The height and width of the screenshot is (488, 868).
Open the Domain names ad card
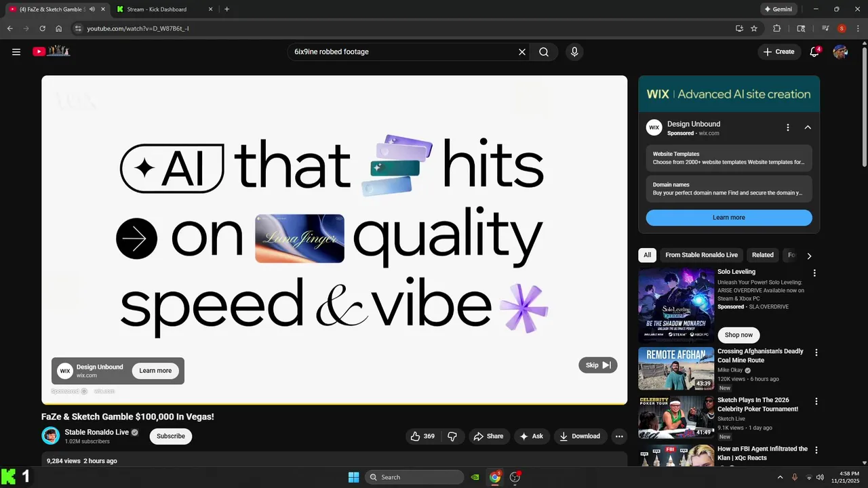[x=729, y=188]
